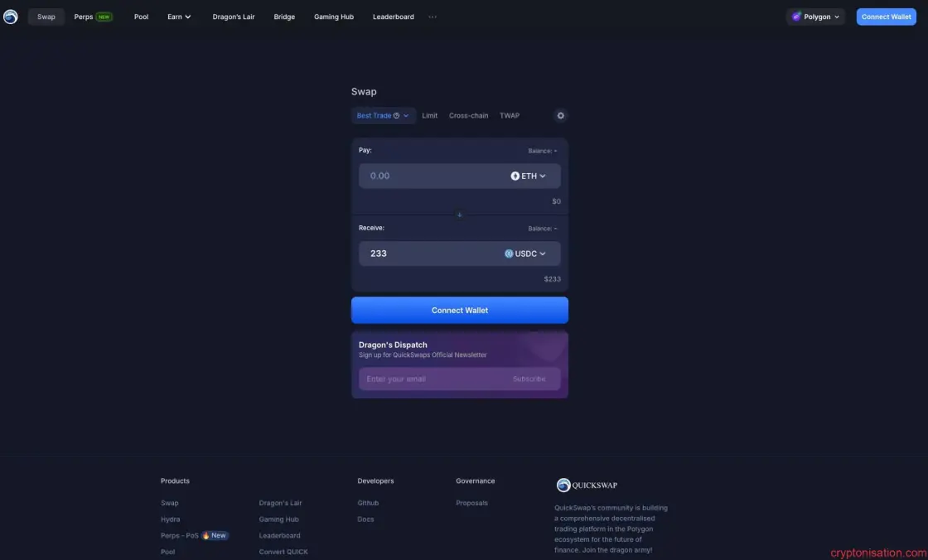Click the Enter your email field
This screenshot has height=560, width=928.
[432, 379]
